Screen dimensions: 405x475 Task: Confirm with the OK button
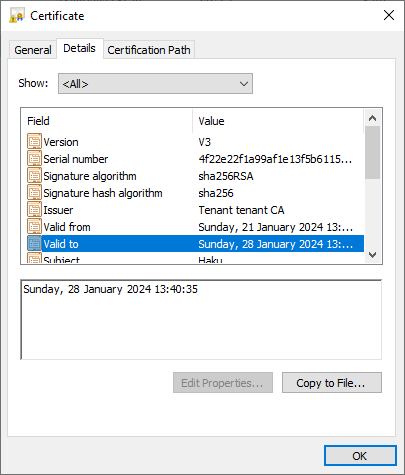(360, 456)
